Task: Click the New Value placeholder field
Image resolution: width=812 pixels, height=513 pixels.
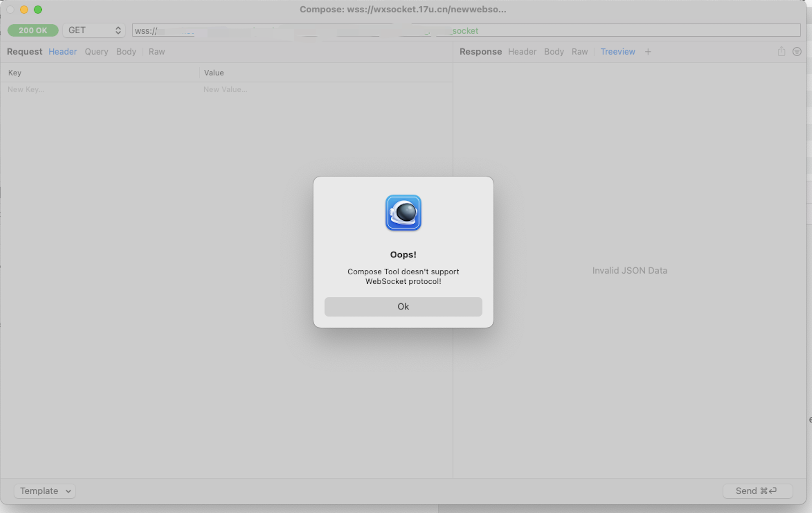Action: point(225,89)
